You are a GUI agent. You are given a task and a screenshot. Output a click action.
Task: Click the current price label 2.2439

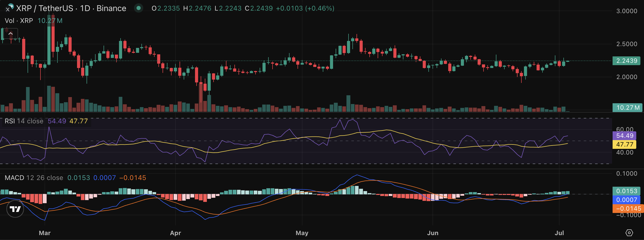coord(626,61)
